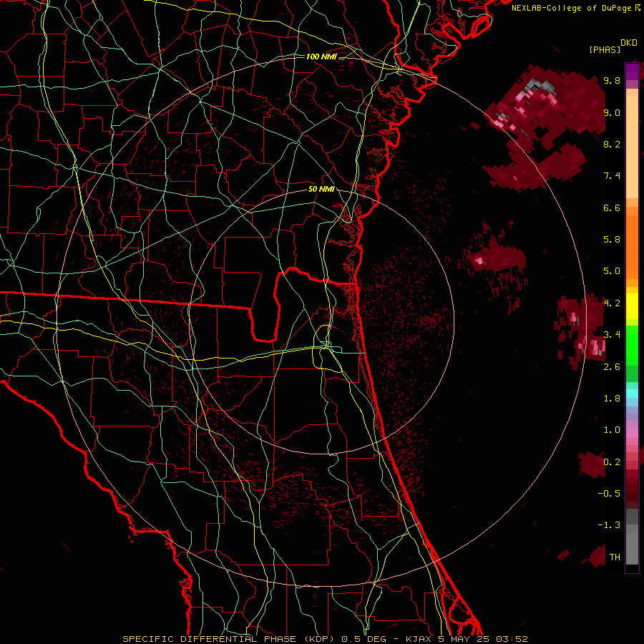
Task: Click the 1.0 value on color scale
Action: (612, 430)
